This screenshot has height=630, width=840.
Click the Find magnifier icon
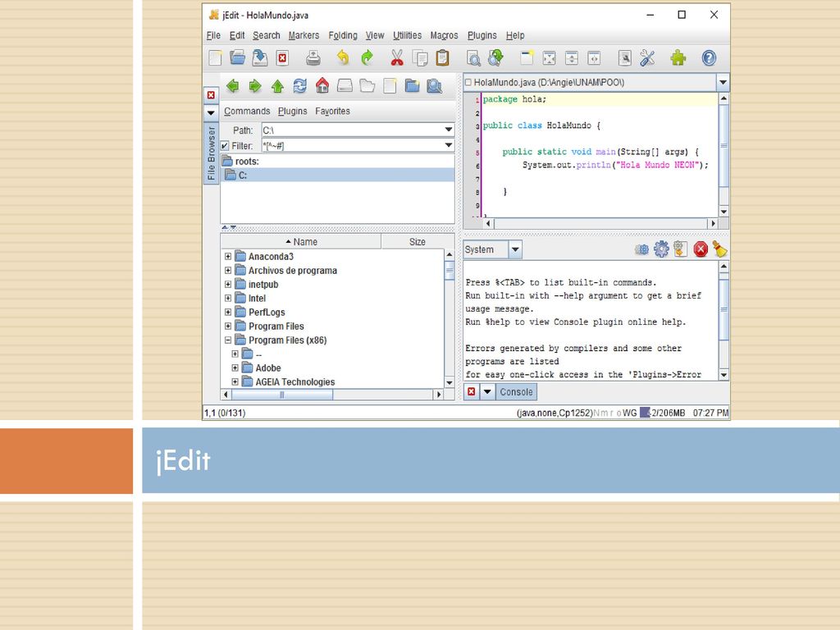point(473,58)
